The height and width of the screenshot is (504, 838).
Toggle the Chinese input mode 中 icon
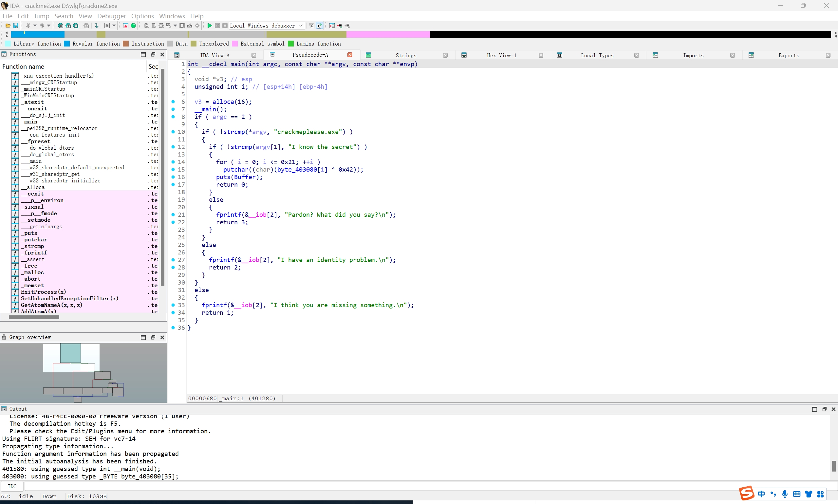761,494
